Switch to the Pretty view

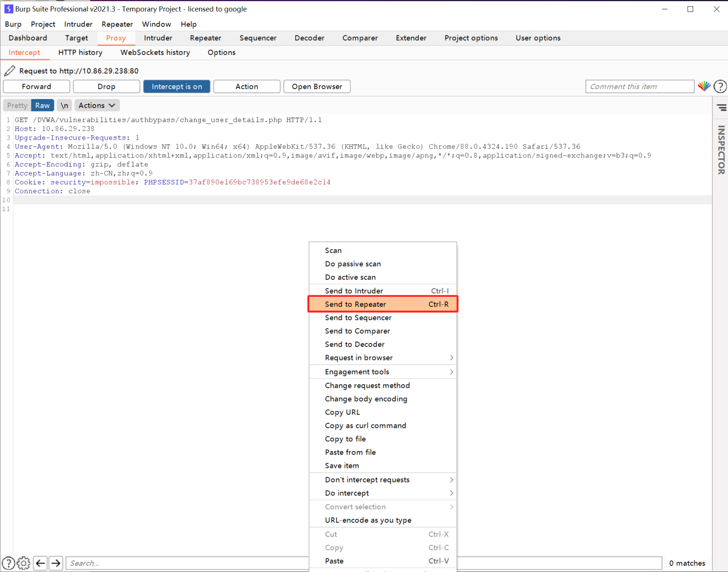[x=17, y=105]
